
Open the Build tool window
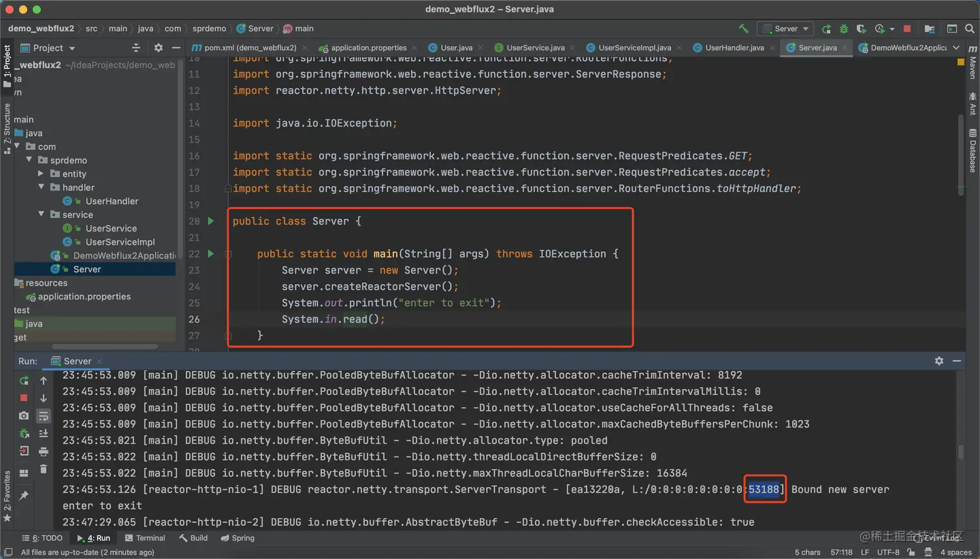click(193, 538)
